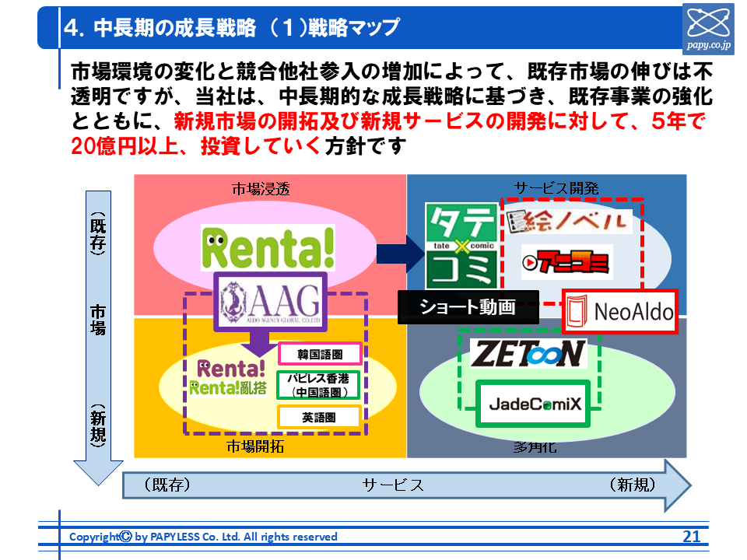Select the 市場浸透 quadrant label

261,188
